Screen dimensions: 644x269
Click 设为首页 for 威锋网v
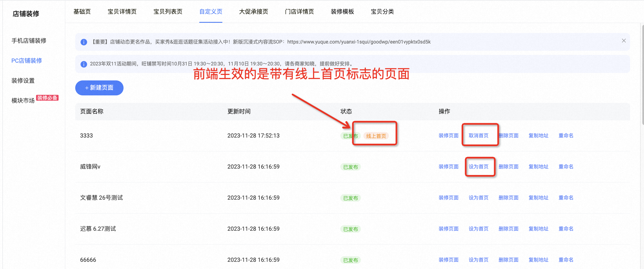tap(479, 167)
